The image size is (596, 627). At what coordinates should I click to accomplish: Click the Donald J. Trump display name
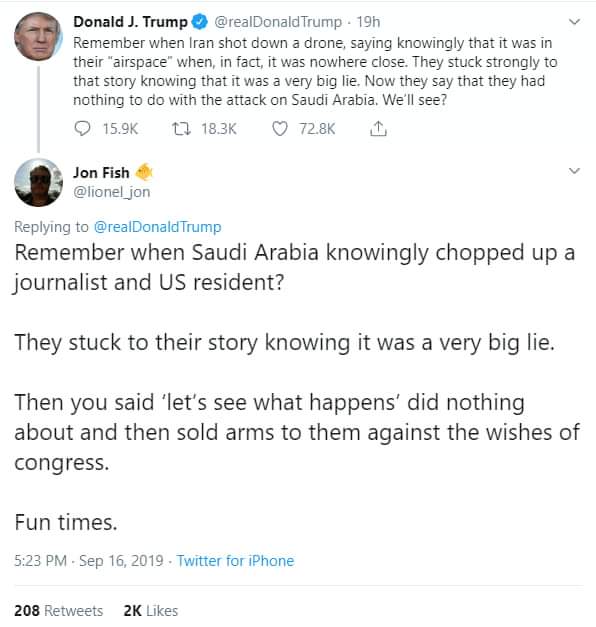point(130,22)
